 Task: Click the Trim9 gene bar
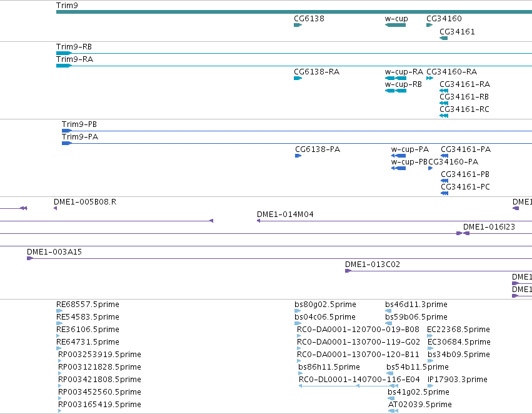pyautogui.click(x=294, y=13)
